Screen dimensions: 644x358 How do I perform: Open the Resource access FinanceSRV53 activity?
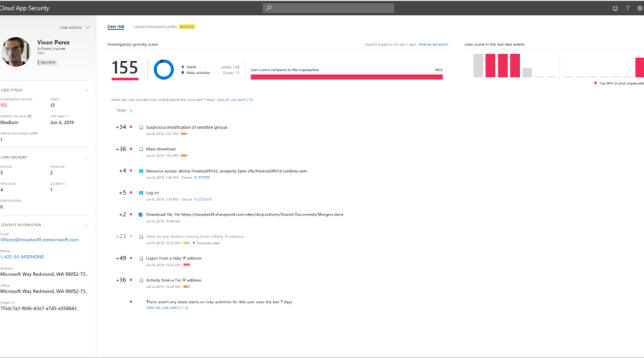[x=226, y=171]
